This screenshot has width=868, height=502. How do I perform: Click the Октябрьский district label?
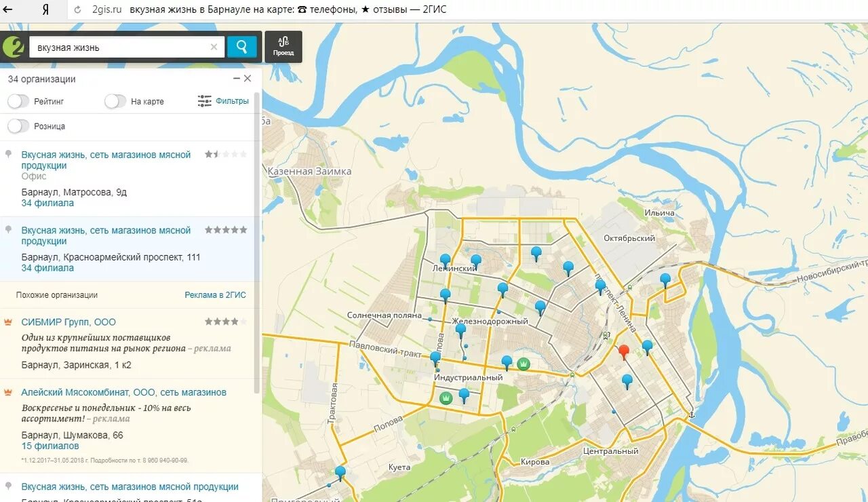coord(629,238)
